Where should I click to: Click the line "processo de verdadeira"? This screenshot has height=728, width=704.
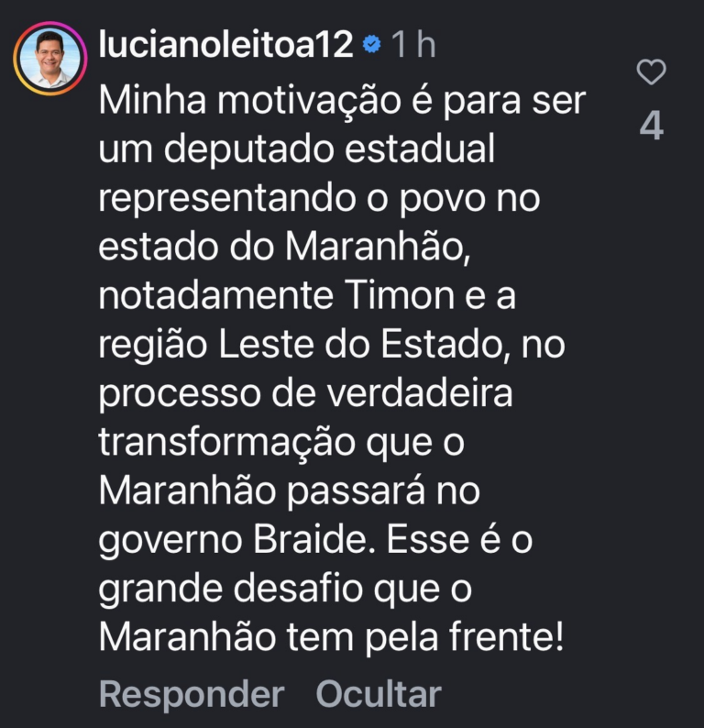[x=305, y=392]
